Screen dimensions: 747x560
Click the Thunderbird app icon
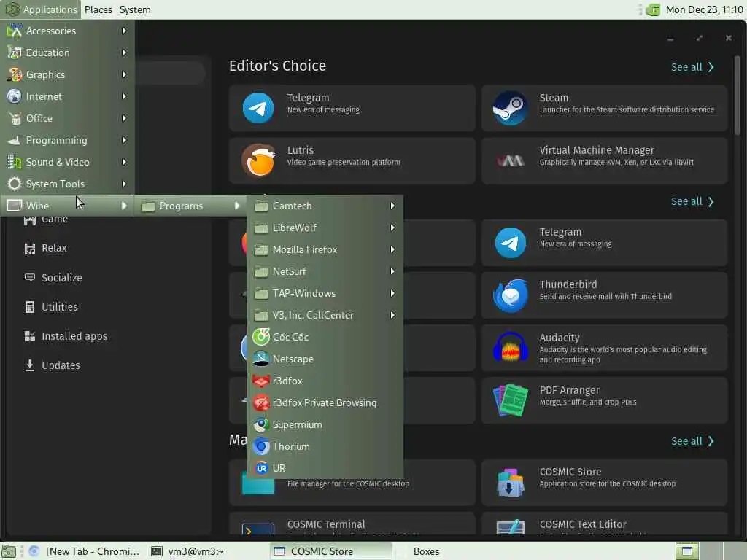(510, 295)
